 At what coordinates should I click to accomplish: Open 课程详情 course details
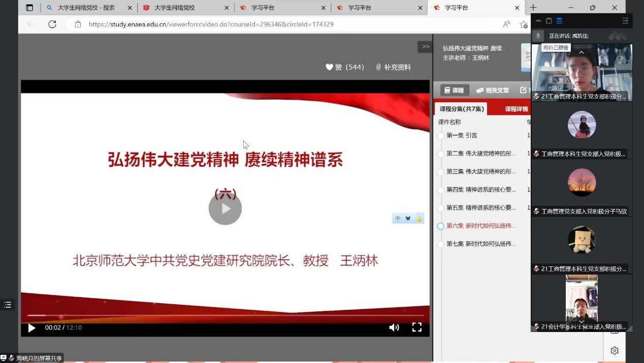click(516, 109)
